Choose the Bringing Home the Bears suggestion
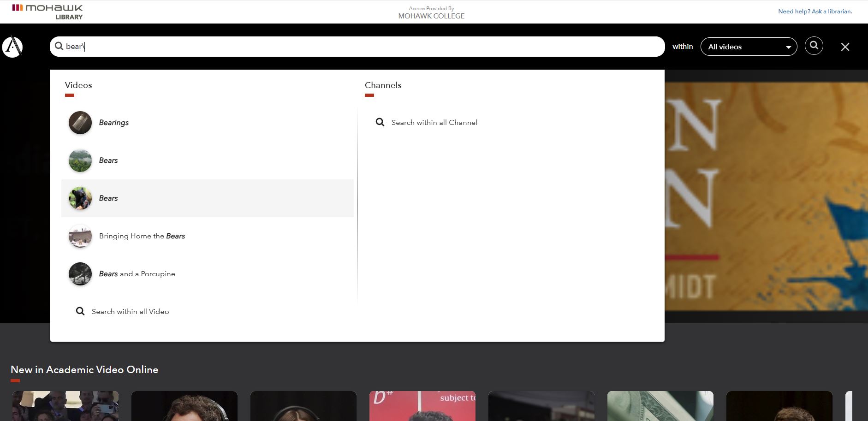 tap(142, 236)
